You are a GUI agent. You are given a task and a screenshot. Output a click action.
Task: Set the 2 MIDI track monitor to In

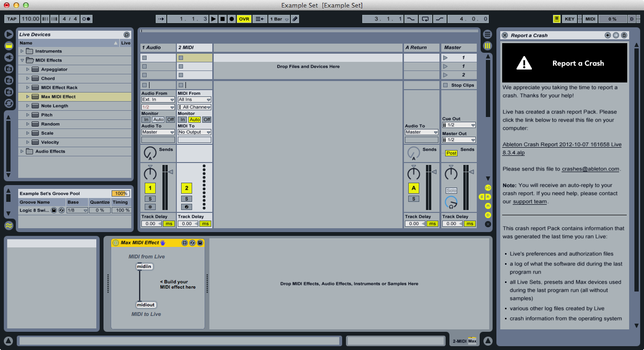point(183,119)
